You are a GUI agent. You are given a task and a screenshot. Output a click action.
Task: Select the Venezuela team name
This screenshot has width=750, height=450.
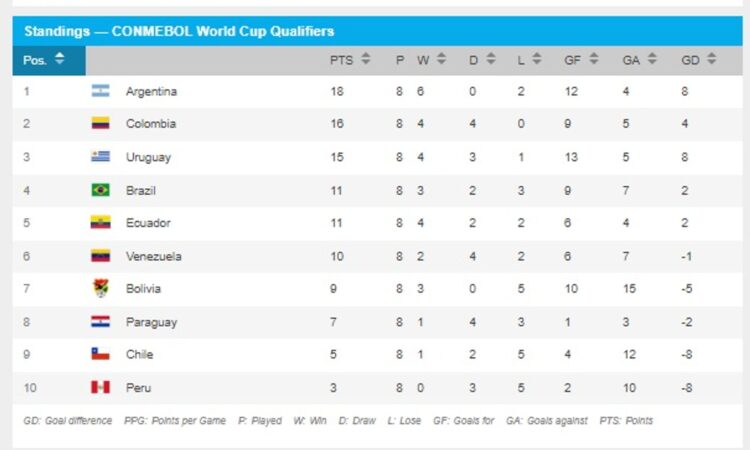[154, 256]
